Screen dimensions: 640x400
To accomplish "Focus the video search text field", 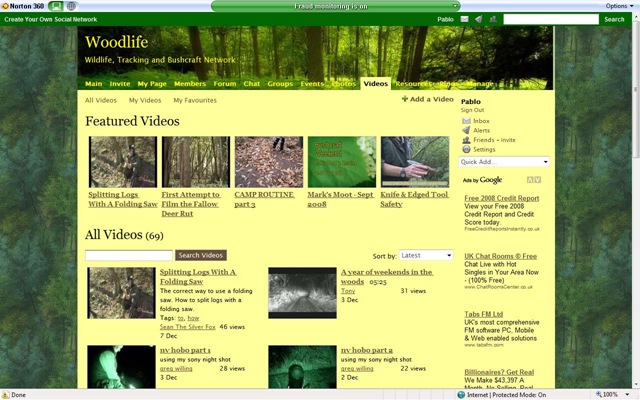I will pyautogui.click(x=129, y=255).
